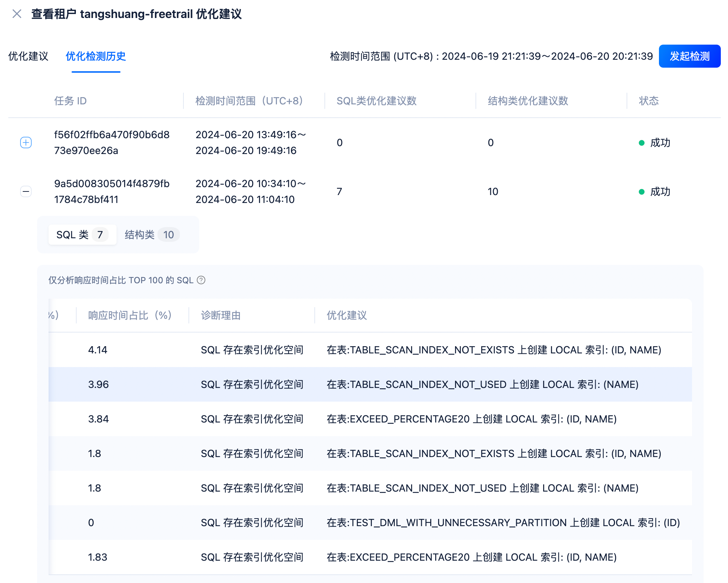This screenshot has height=583, width=728.
Task: Click green 成功 status of first task
Action: coord(660,143)
